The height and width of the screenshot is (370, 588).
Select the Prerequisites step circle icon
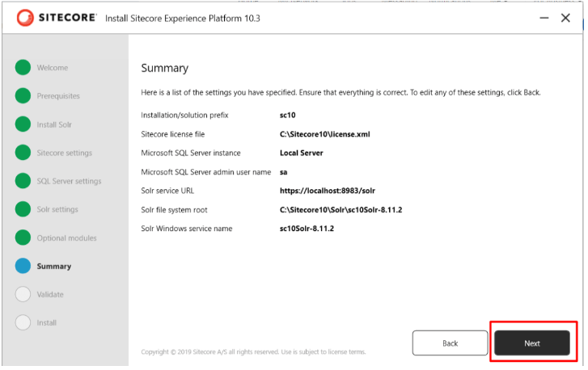point(23,96)
